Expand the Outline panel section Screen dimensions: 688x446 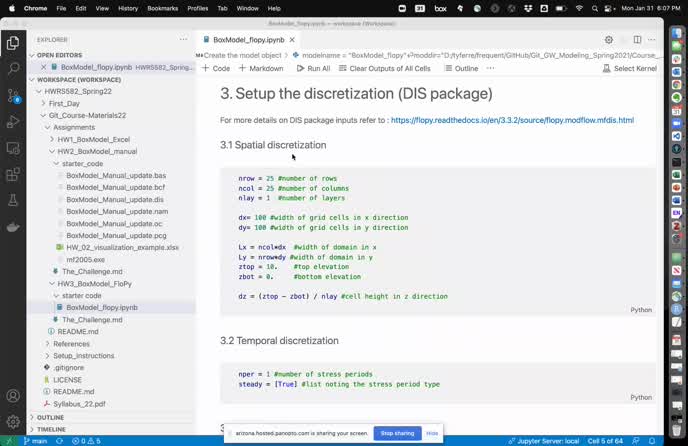tap(50, 417)
